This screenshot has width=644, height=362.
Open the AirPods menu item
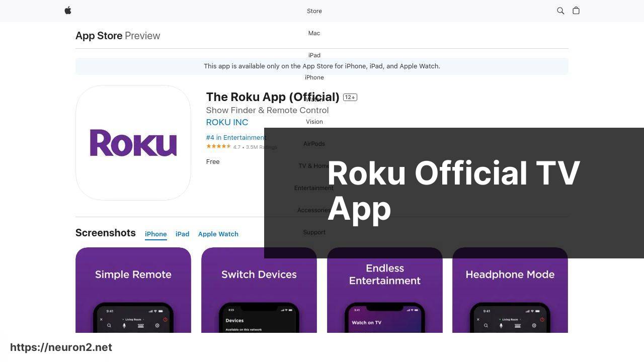click(x=314, y=144)
